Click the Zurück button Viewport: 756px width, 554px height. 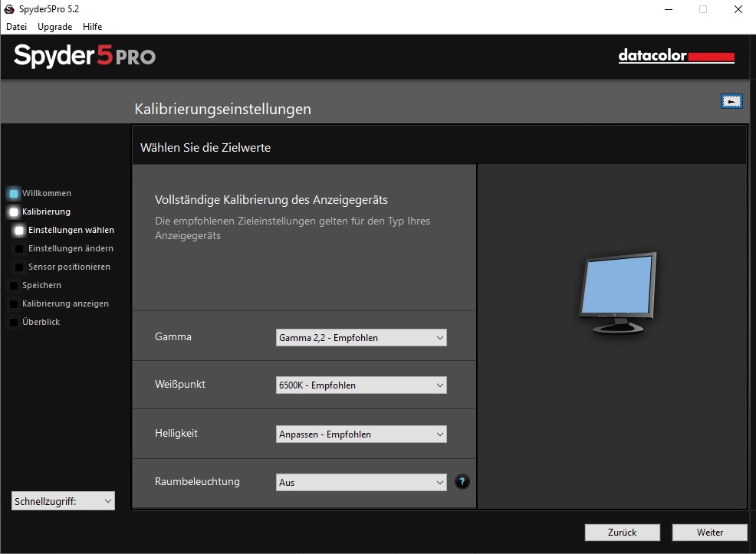coord(622,533)
